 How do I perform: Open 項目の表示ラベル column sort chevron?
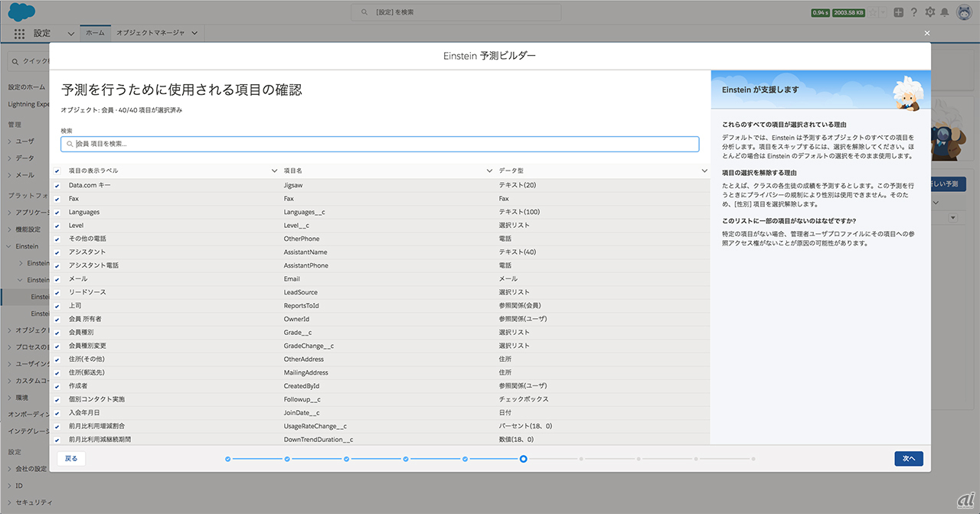coord(275,171)
